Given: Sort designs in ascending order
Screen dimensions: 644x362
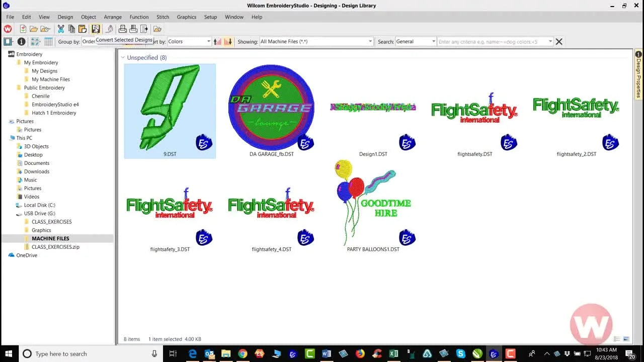Looking at the screenshot, I should coord(217,42).
